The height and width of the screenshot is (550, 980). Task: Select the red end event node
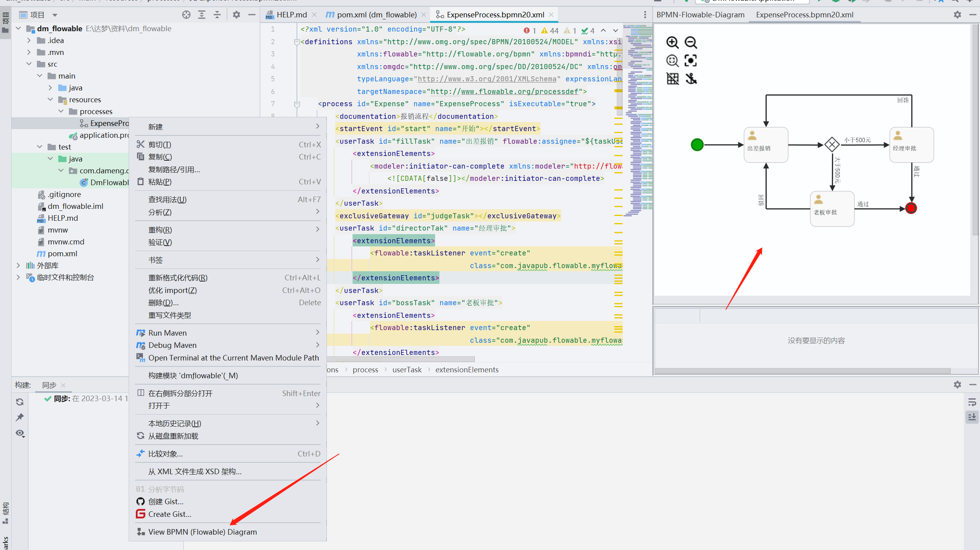(911, 208)
